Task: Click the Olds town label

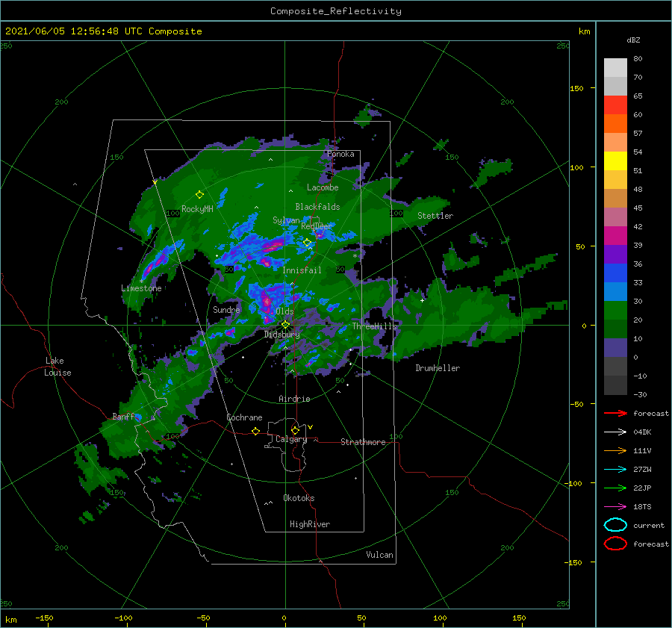Action: point(284,311)
